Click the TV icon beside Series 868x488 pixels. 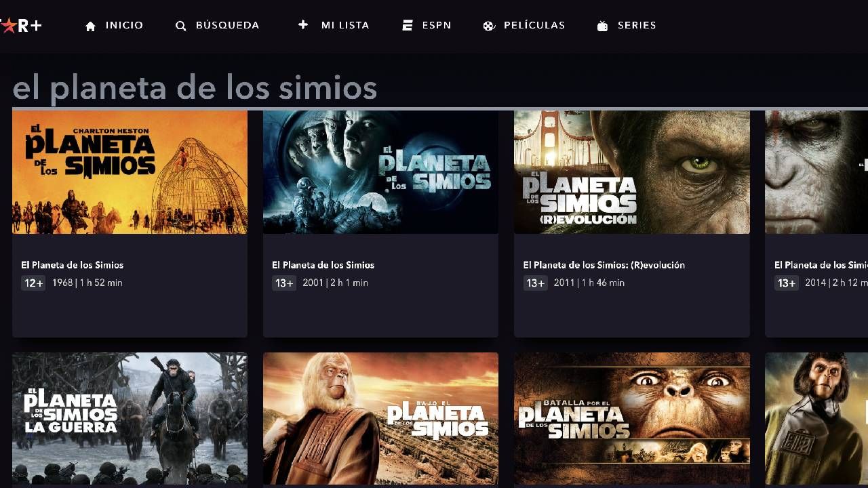602,26
